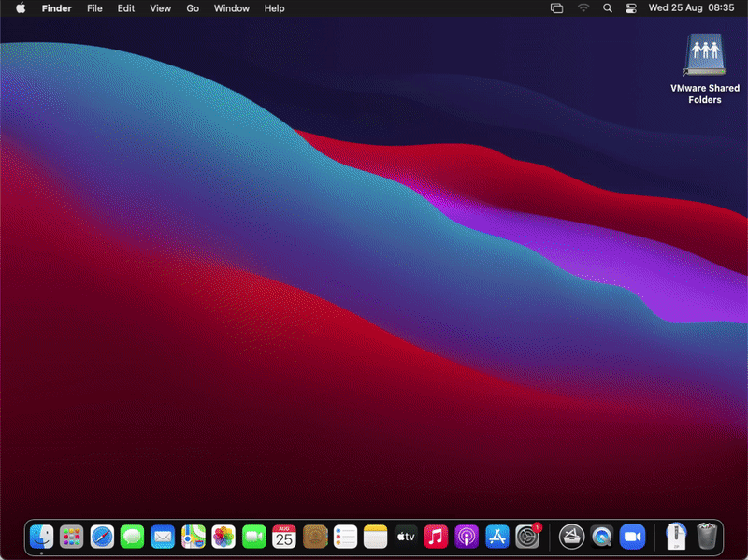Click the Wi-Fi status icon
The image size is (748, 560).
point(583,8)
